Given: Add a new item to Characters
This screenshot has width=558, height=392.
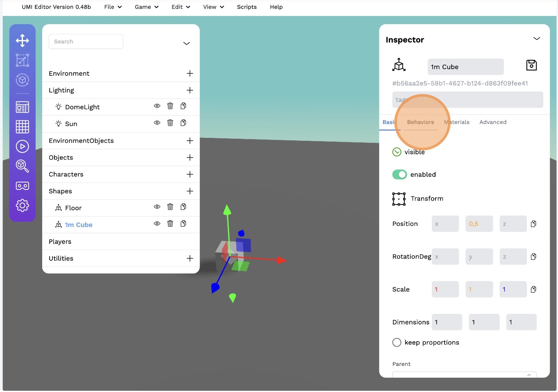Looking at the screenshot, I should tap(190, 174).
